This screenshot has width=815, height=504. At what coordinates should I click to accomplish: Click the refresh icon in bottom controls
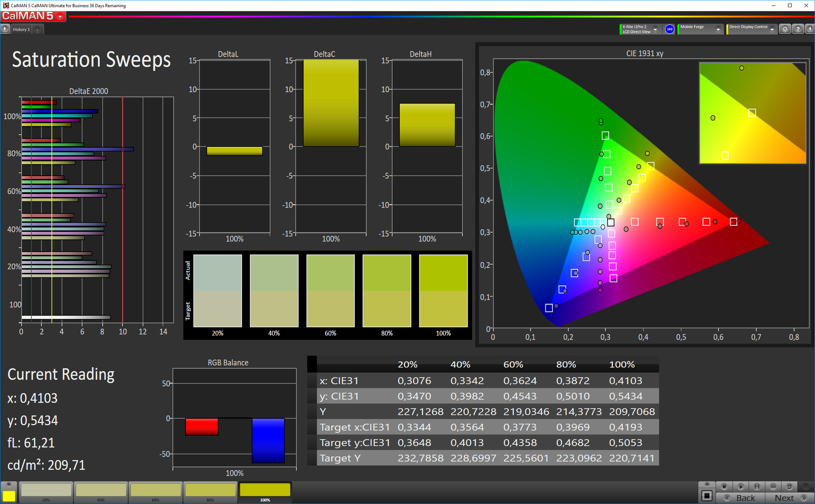[789, 487]
